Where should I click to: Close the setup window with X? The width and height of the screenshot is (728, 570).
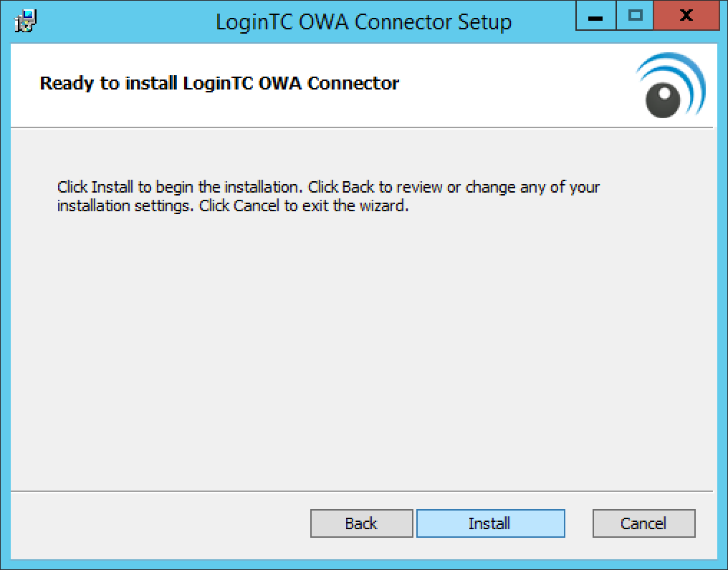pos(685,16)
